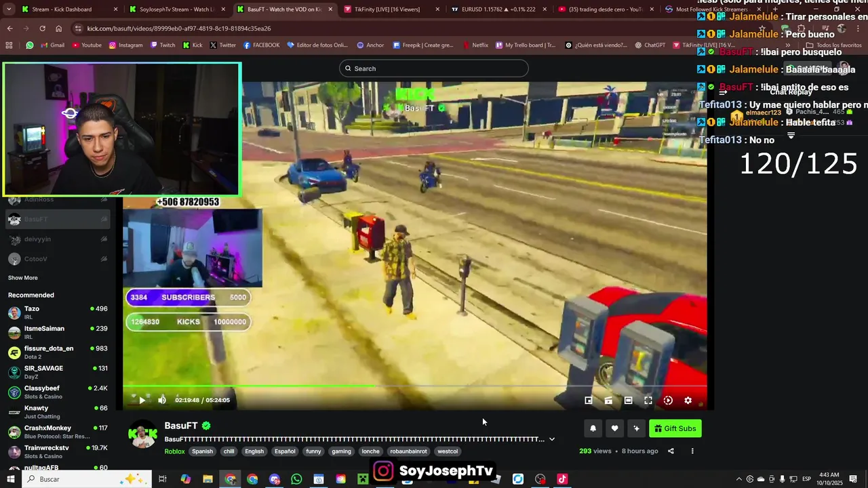
Task: Open playback speed control in the player
Action: coord(668,401)
